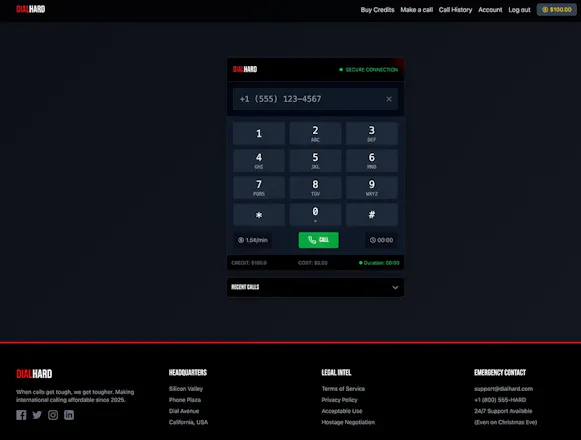Click support@dialhard.com email link
This screenshot has height=440, width=581.
point(504,389)
